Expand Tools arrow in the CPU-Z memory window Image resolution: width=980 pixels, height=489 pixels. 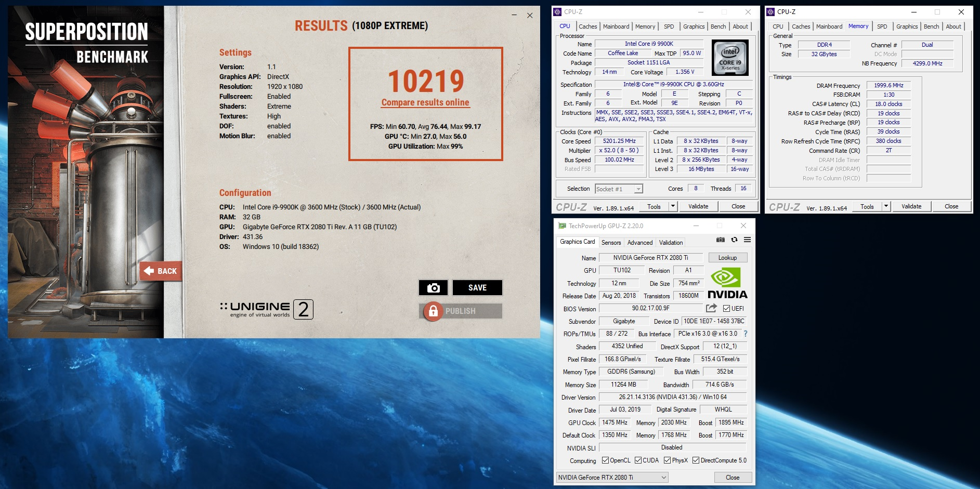tap(886, 206)
